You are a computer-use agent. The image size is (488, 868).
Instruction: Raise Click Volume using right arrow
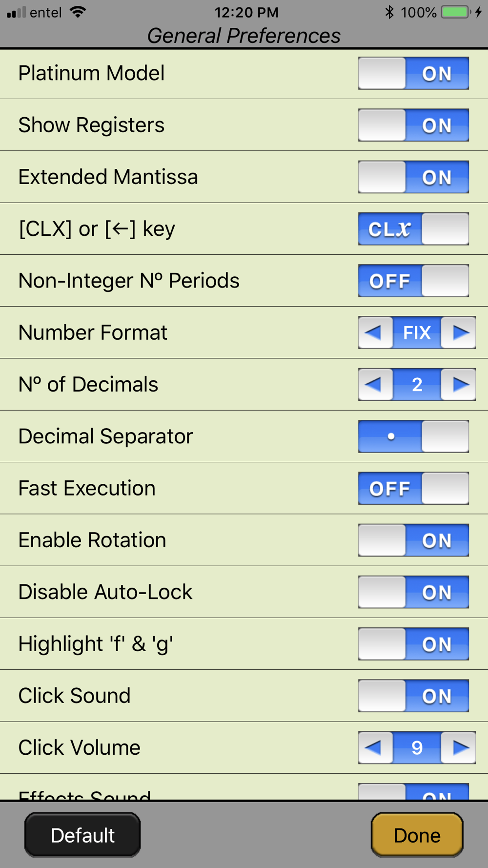pos(458,747)
